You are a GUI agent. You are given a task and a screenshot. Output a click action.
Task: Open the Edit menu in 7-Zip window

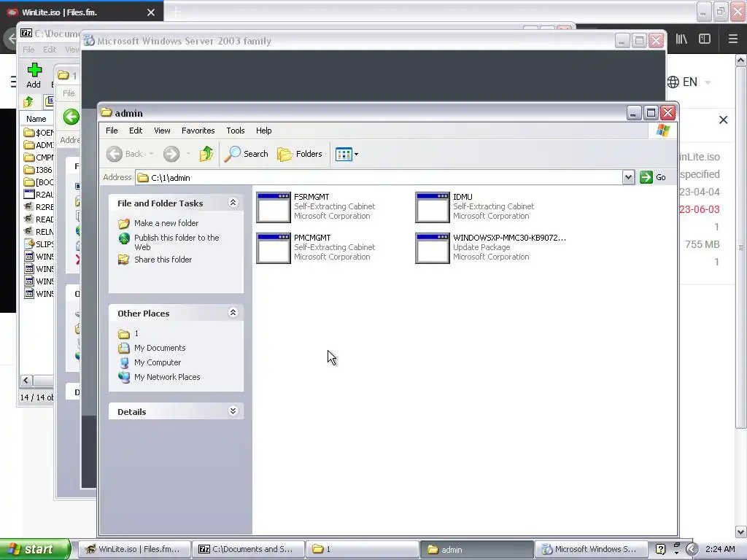pos(50,50)
